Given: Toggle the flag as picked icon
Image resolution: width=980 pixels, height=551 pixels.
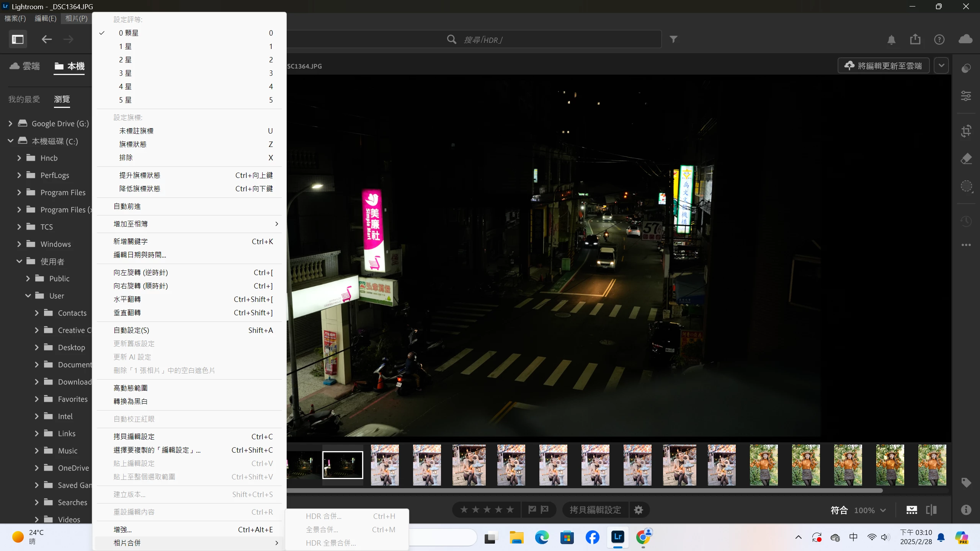Looking at the screenshot, I should [x=532, y=510].
